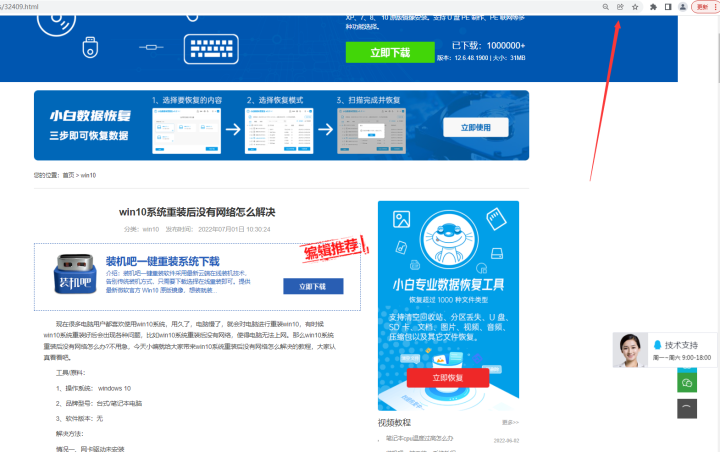Open the browser profile avatar icon
This screenshot has width=720, height=452.
[x=683, y=7]
